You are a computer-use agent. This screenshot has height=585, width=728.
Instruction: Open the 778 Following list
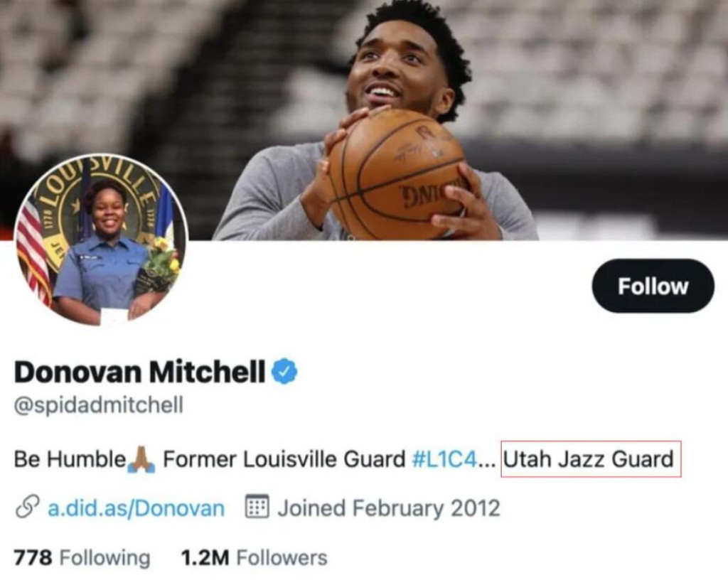pyautogui.click(x=82, y=557)
